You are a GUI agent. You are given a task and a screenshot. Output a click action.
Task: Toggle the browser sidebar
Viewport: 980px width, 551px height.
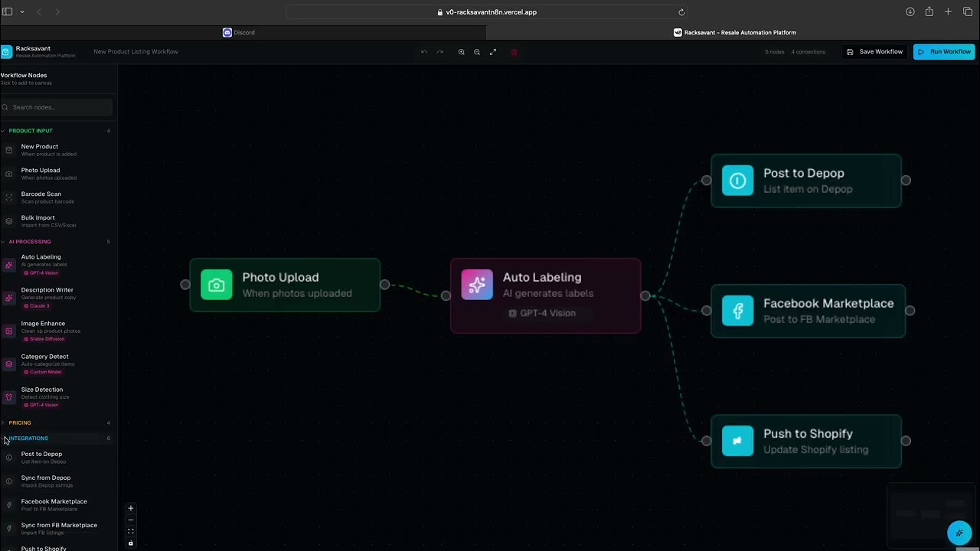(8, 11)
